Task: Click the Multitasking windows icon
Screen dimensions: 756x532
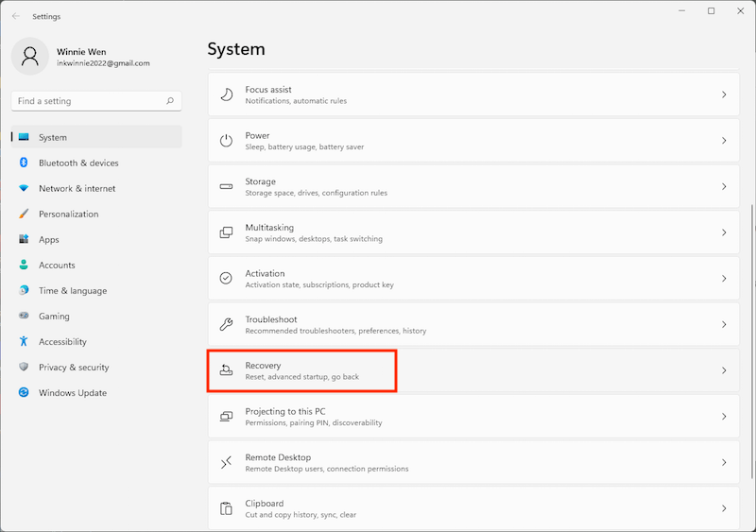Action: (x=226, y=232)
